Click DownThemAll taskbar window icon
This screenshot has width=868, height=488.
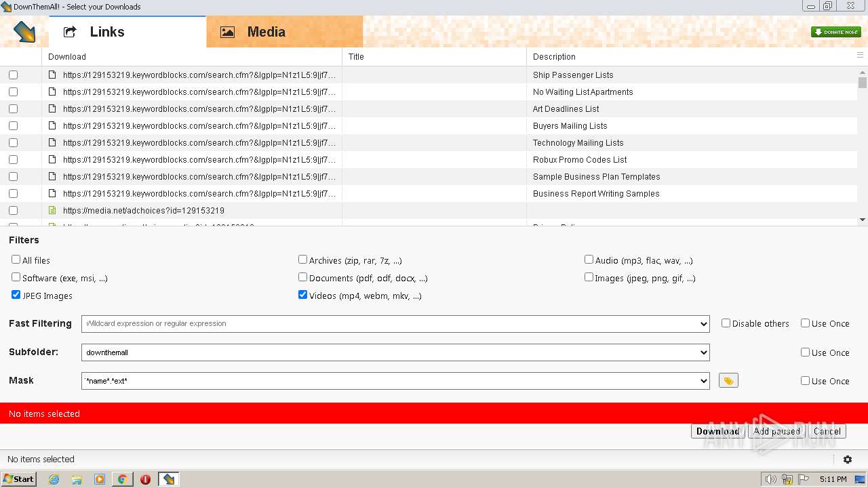(169, 479)
